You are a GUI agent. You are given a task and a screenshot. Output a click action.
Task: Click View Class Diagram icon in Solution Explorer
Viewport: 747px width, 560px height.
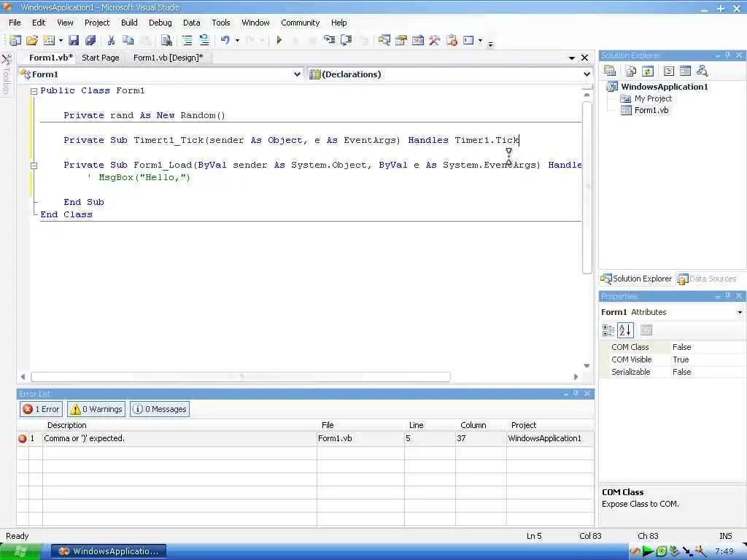[702, 71]
